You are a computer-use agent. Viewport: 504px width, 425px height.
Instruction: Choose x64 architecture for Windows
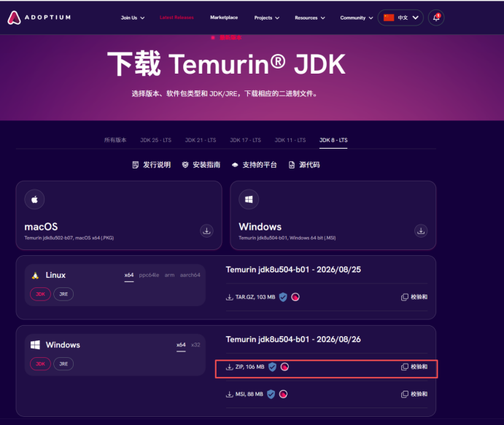tap(181, 345)
